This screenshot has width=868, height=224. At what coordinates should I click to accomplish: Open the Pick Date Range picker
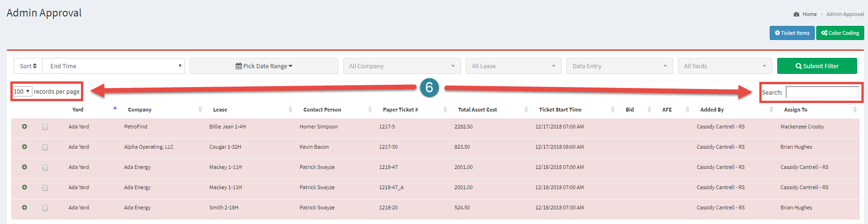(x=264, y=66)
